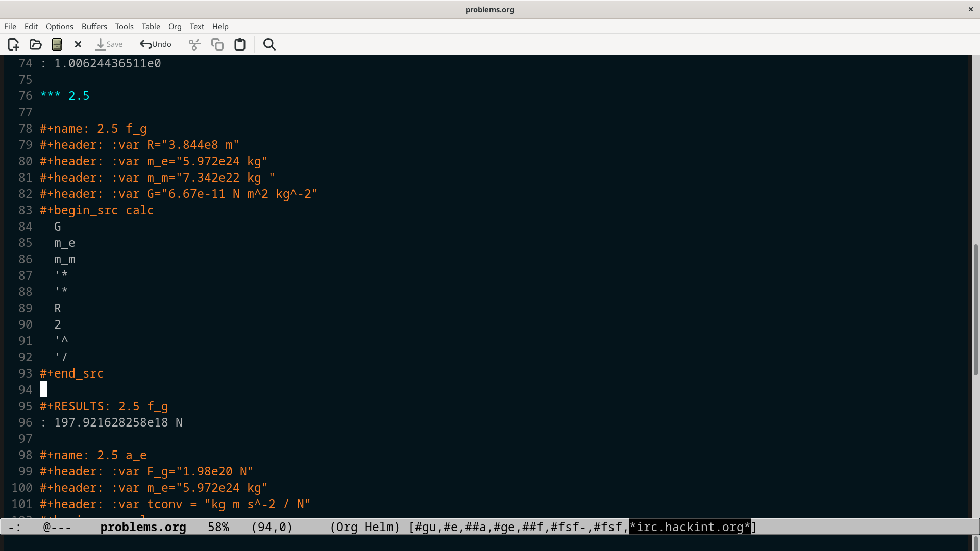Open the Table menu

pyautogui.click(x=151, y=27)
